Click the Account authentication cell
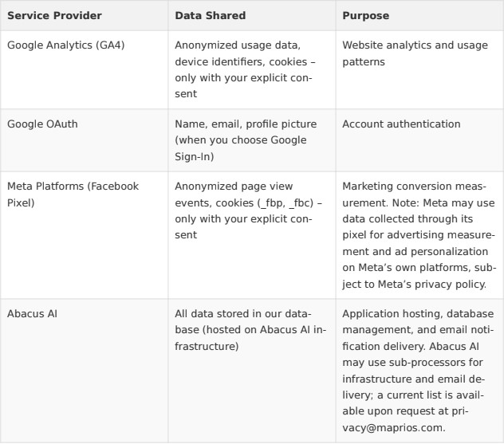Screen dimensions: 504x444 pyautogui.click(x=419, y=140)
